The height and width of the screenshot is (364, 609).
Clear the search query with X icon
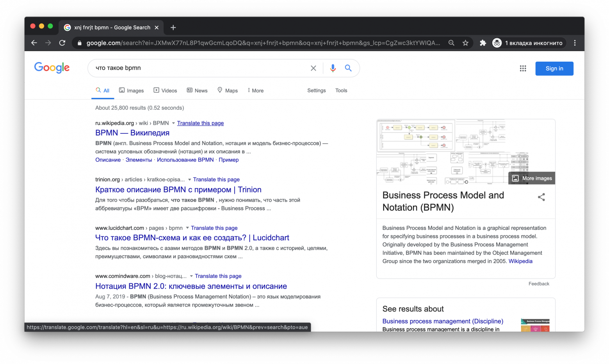313,68
